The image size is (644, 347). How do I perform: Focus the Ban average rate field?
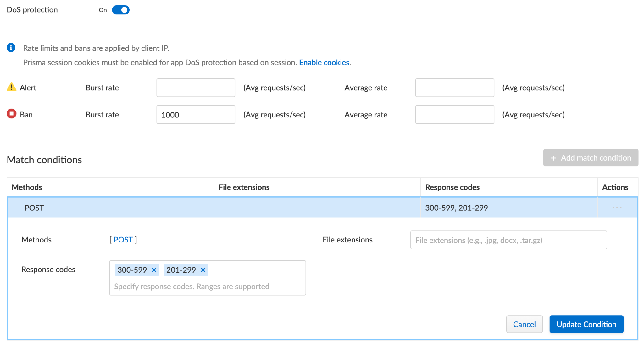(454, 115)
